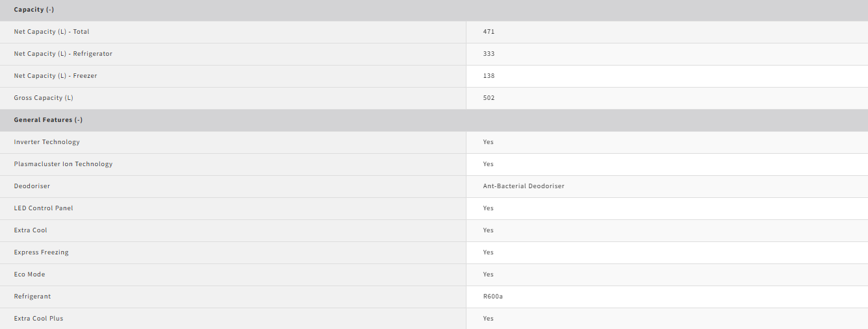The height and width of the screenshot is (329, 868).
Task: Select Net Capacity (L) - Freezer label
Action: tap(55, 76)
